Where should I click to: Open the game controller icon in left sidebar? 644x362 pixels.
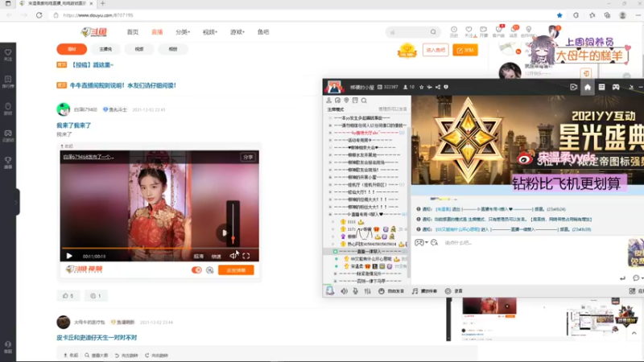click(8, 135)
